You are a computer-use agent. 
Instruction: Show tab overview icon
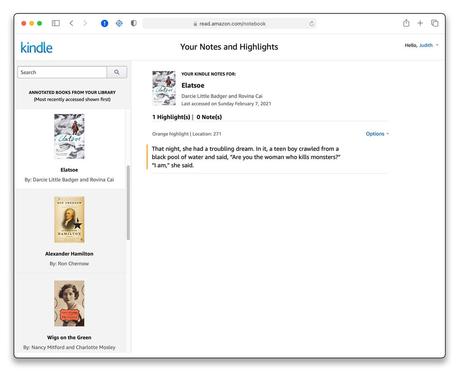[435, 23]
